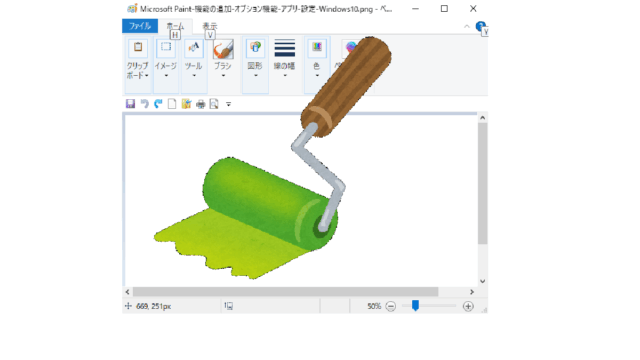640x360 pixels.
Task: Click the Save floppy disk icon
Action: tap(130, 104)
